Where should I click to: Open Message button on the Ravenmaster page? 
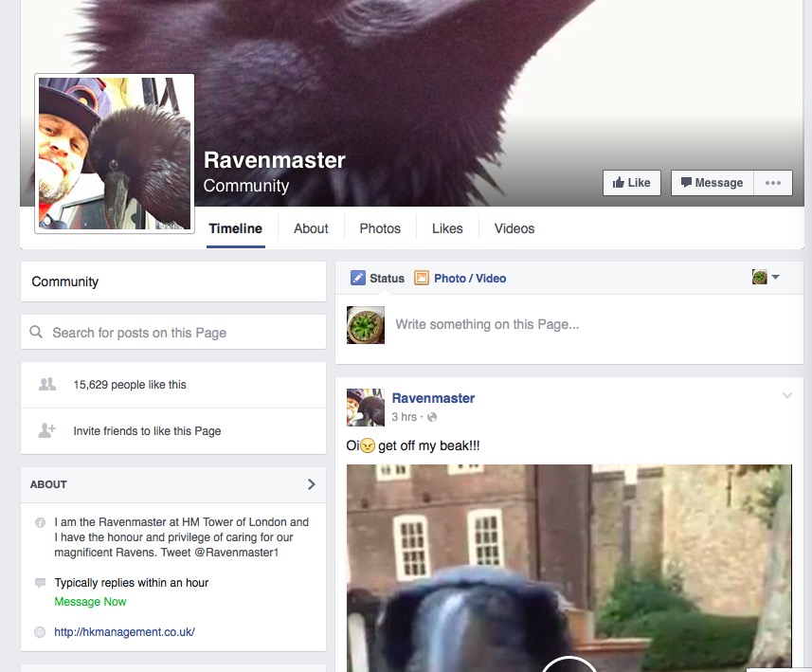click(713, 183)
